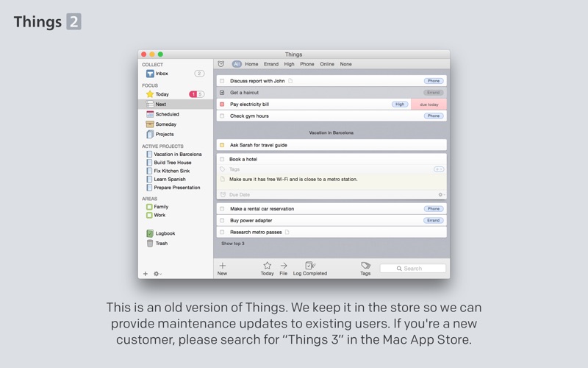This screenshot has height=368, width=588.
Task: Uncheck the Get a haircut task
Action: pyautogui.click(x=222, y=93)
